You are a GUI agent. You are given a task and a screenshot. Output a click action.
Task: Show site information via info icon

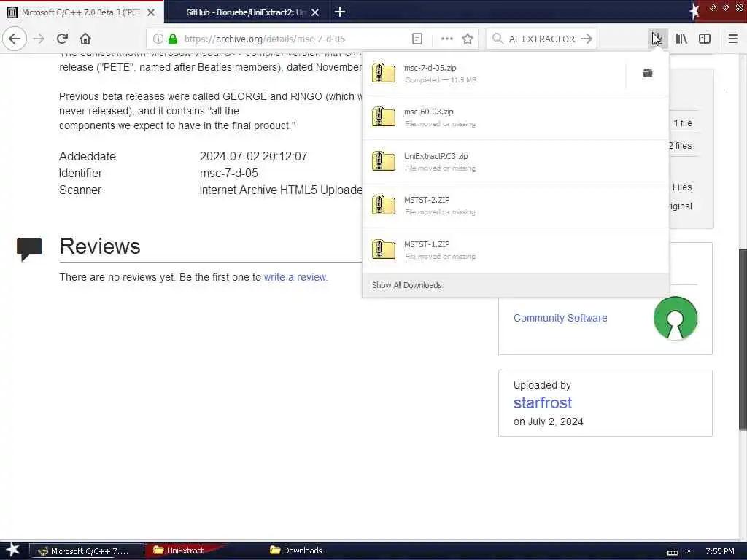coord(158,39)
